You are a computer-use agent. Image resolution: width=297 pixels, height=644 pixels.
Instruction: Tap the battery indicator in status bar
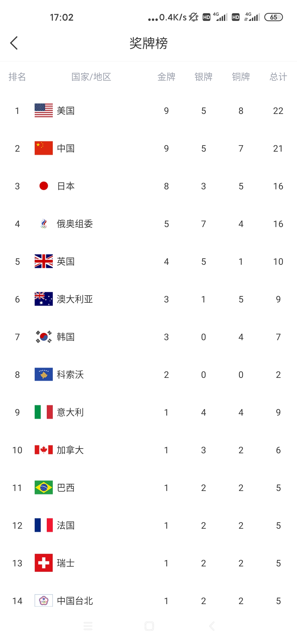point(273,17)
